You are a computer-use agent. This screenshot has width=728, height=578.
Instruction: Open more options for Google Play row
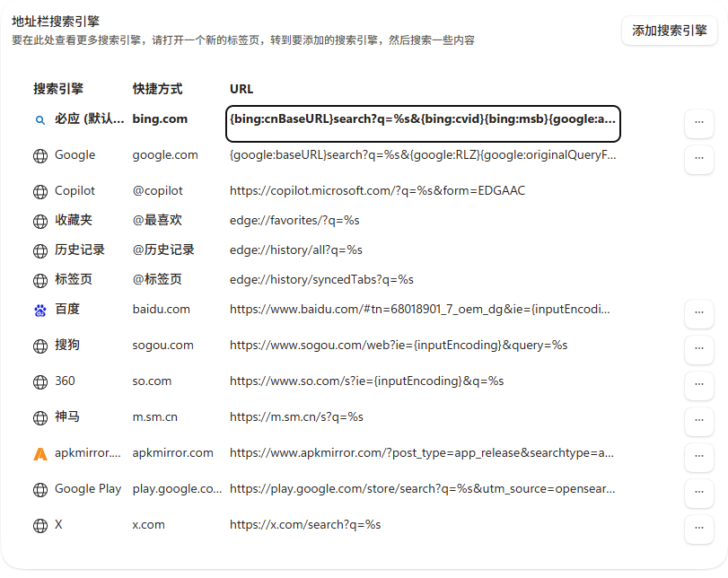pyautogui.click(x=698, y=492)
